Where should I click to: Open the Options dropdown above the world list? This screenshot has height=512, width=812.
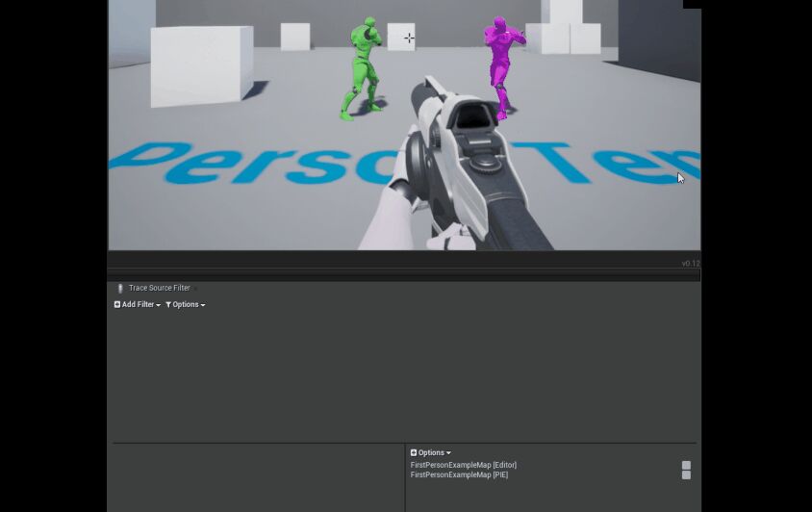(430, 453)
